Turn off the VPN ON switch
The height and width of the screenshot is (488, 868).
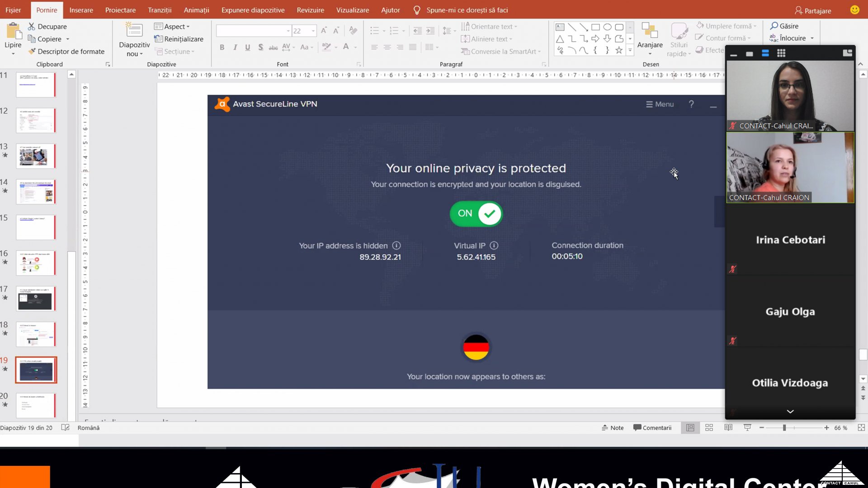tap(476, 214)
